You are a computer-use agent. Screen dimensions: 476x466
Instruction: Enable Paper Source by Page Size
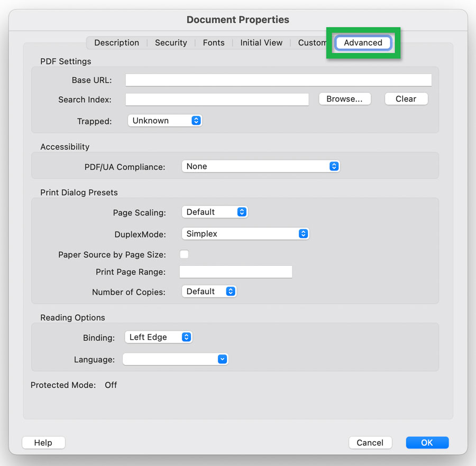click(x=184, y=254)
